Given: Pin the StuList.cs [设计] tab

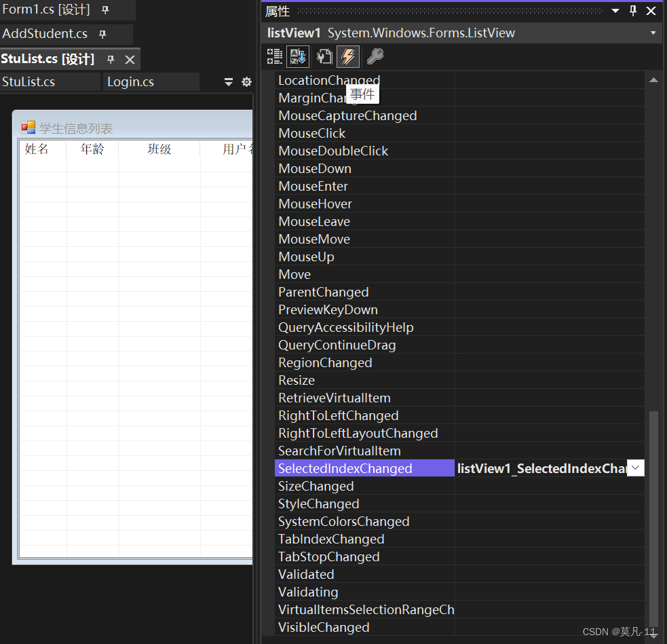Looking at the screenshot, I should pos(111,60).
